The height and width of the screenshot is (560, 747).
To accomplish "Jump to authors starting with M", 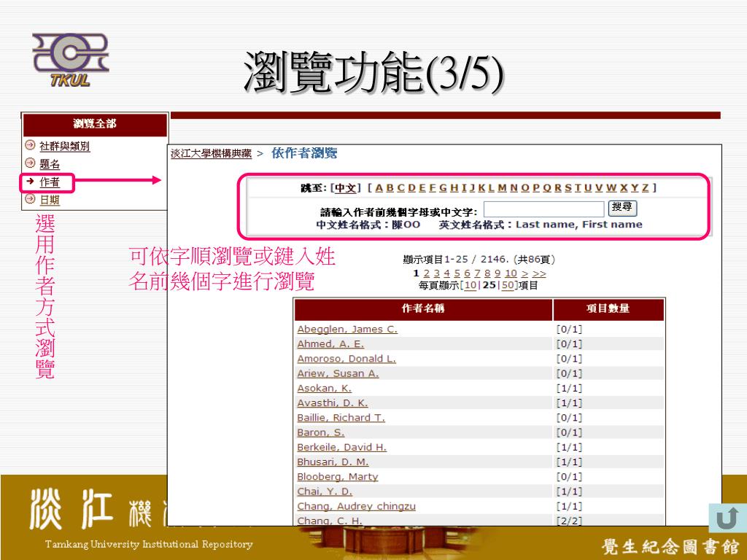I will [502, 187].
